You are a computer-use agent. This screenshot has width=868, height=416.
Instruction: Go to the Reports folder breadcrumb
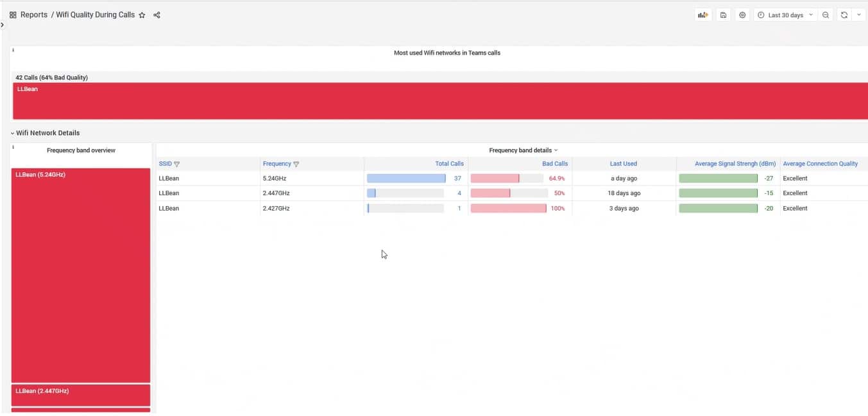(33, 15)
